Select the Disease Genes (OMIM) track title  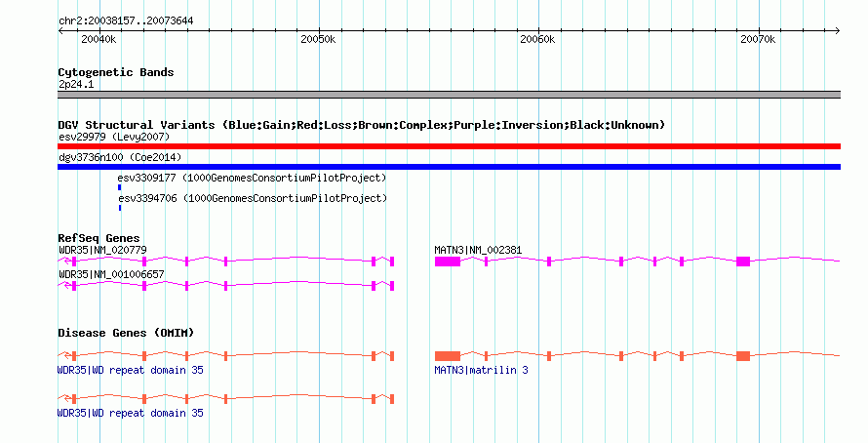[x=126, y=334]
